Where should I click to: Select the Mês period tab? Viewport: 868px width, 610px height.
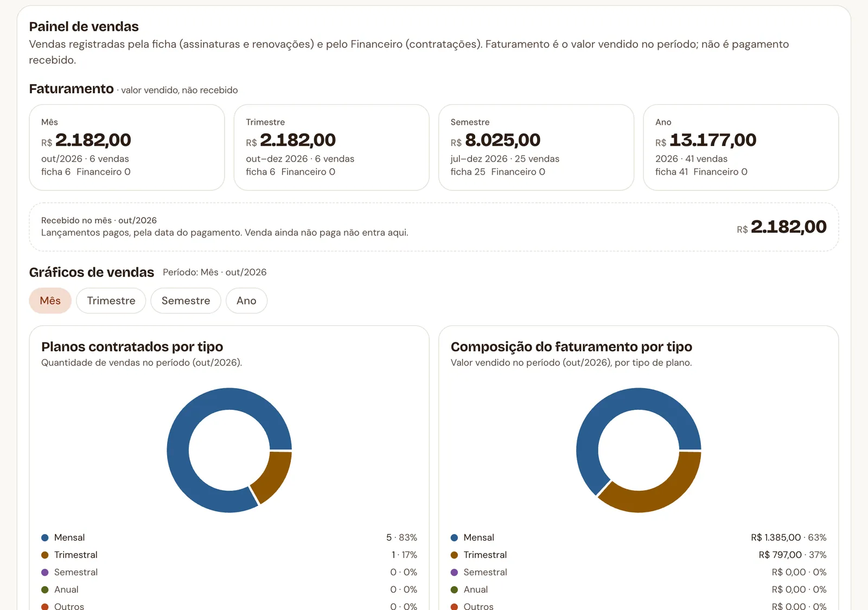coord(50,300)
